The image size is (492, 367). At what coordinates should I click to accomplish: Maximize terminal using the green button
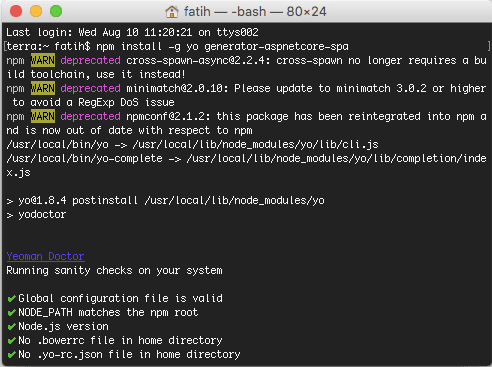(x=56, y=11)
